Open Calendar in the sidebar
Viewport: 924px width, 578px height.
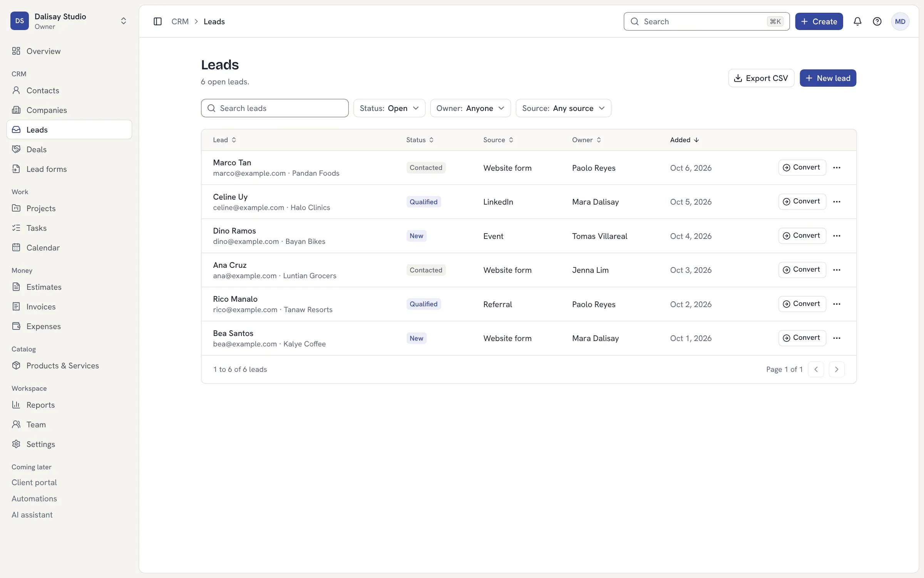pyautogui.click(x=69, y=248)
